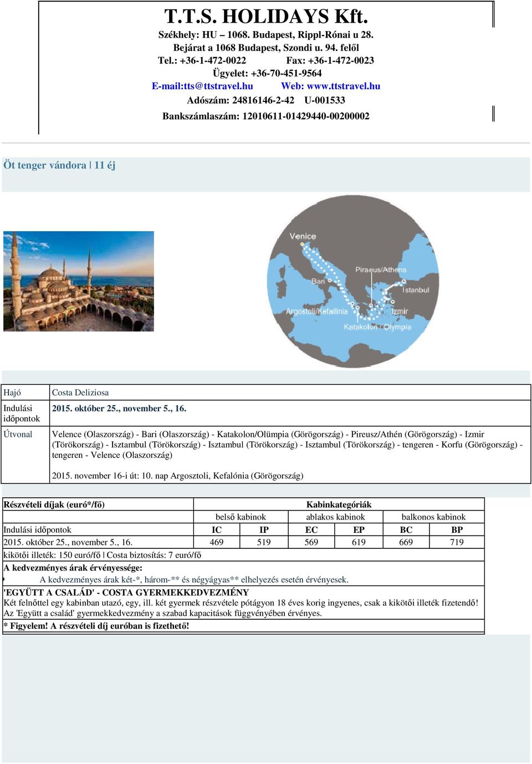Select the Fax: +36-1-472-0023 text
This screenshot has height=764, width=532.
pos(330,60)
